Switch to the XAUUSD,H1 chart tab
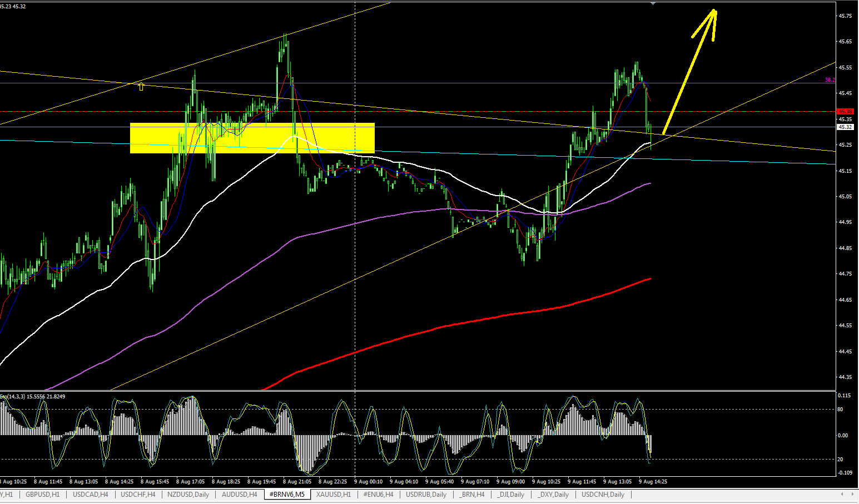The height and width of the screenshot is (504, 859). click(x=334, y=495)
